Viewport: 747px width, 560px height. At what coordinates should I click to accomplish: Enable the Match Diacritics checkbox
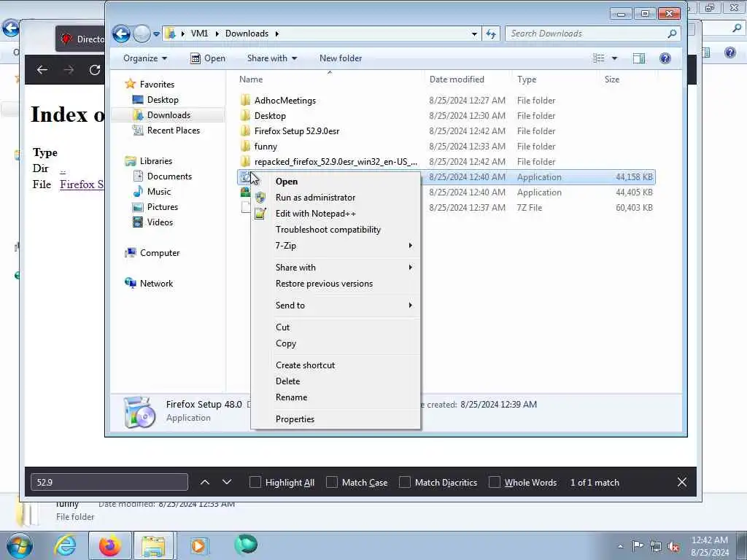[x=405, y=483]
